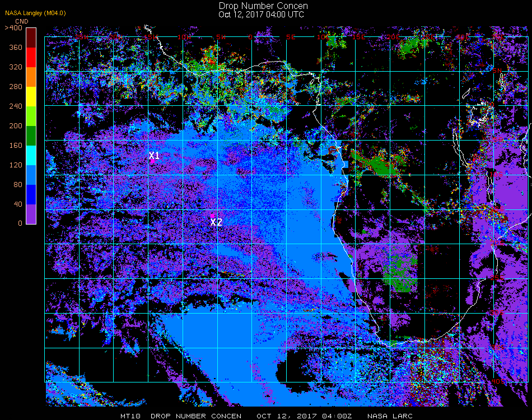Click the '10E' longitude label
Viewport: 532px width, 420px height.
(x=323, y=37)
